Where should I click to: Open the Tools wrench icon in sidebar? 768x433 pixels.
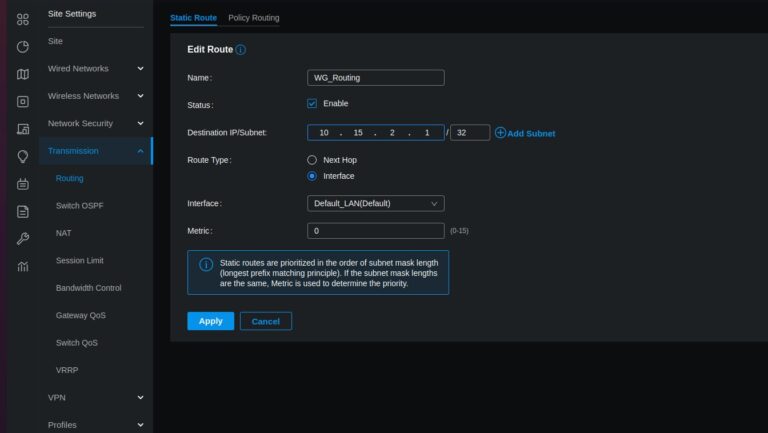(x=23, y=239)
